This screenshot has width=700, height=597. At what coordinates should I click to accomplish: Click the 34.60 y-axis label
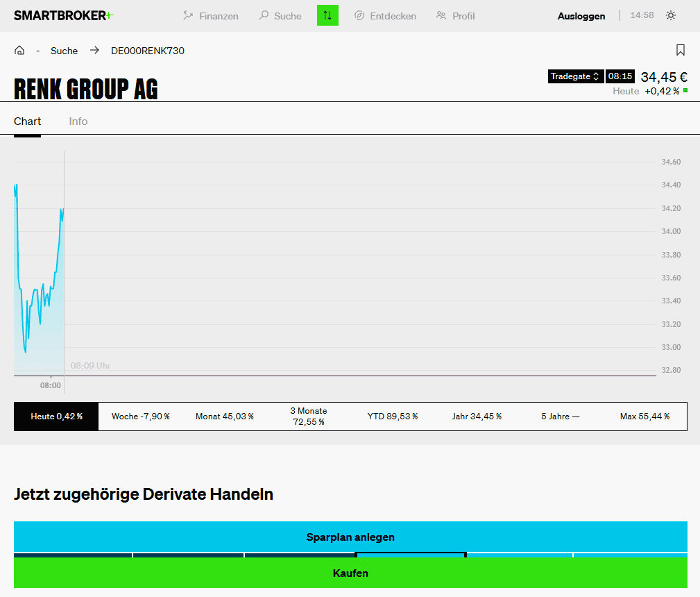pos(671,162)
